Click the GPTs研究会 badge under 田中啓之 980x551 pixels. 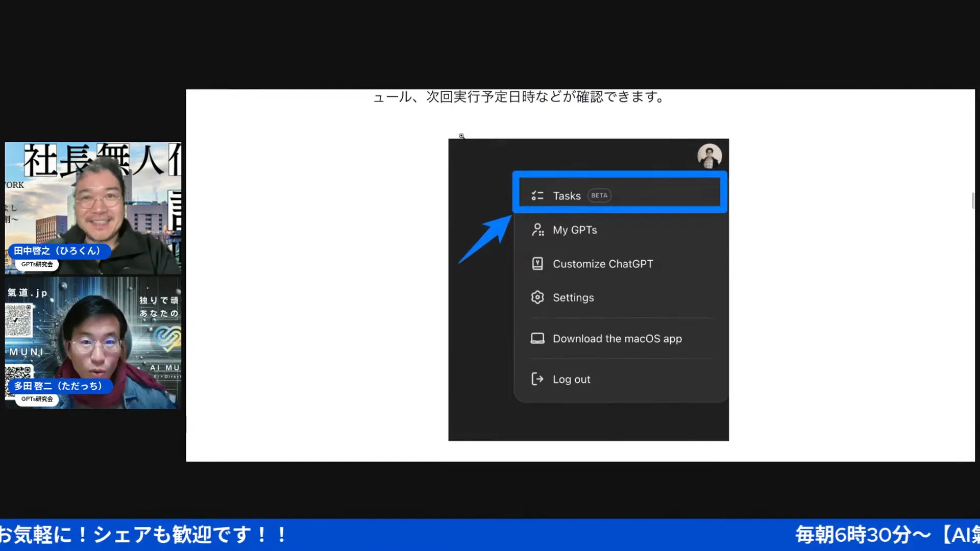(x=37, y=264)
